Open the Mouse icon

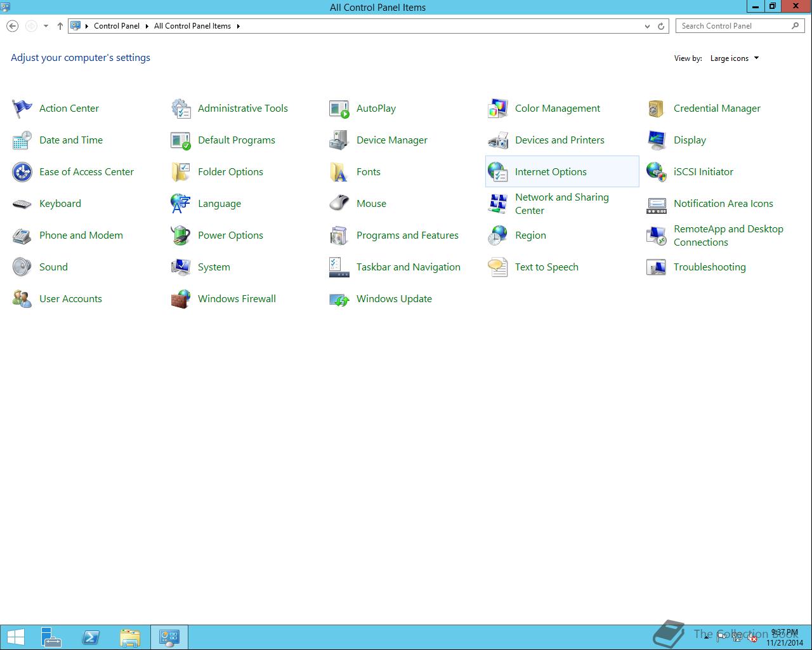click(339, 204)
